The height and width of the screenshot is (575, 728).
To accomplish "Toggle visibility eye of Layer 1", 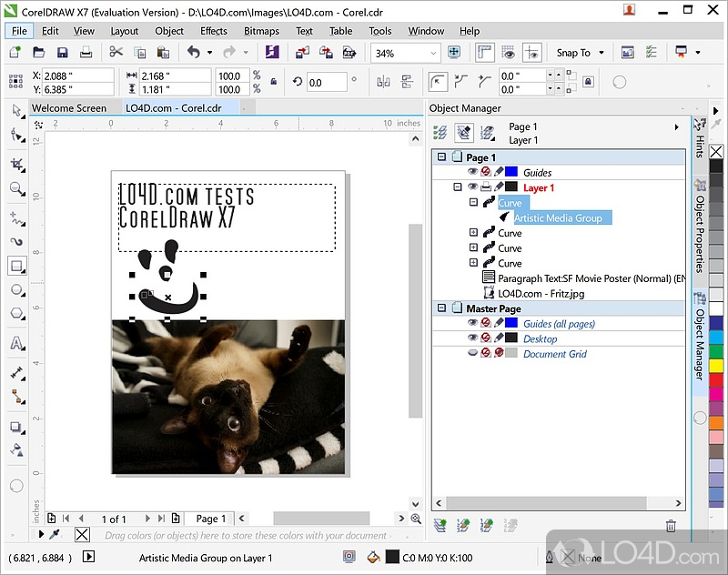I will tap(471, 187).
